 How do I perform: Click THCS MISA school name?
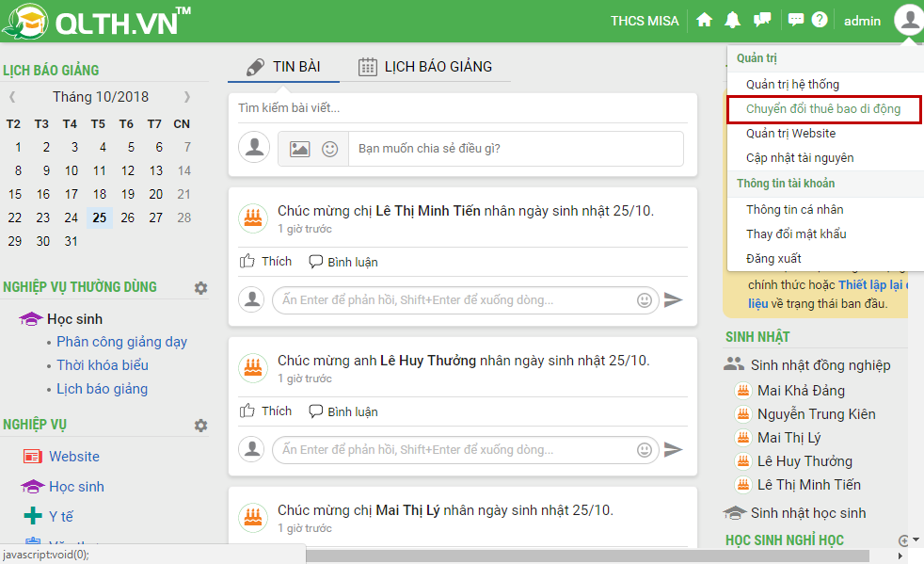coord(645,21)
